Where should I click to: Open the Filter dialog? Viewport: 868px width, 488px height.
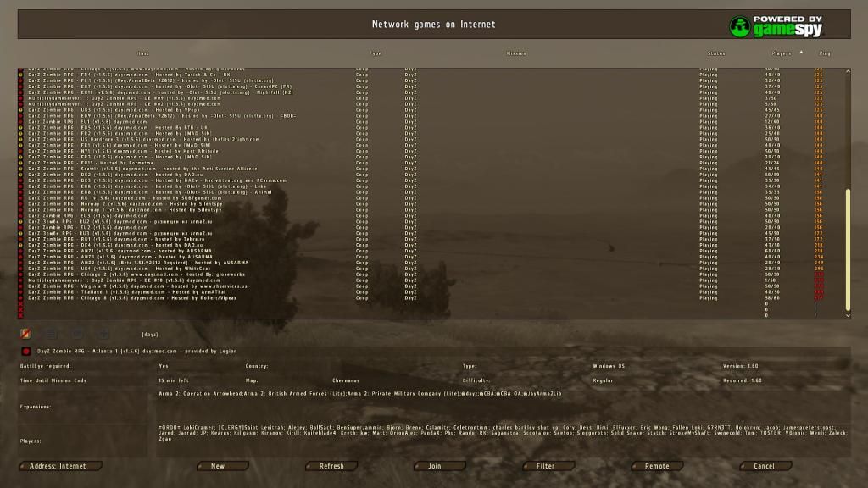548,466
